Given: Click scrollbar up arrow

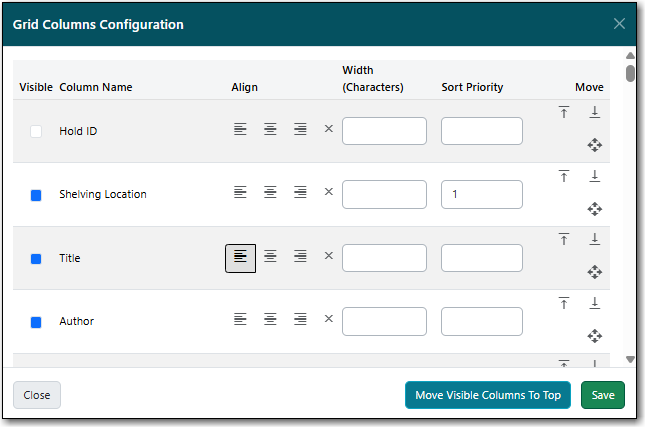Looking at the screenshot, I should 630,56.
